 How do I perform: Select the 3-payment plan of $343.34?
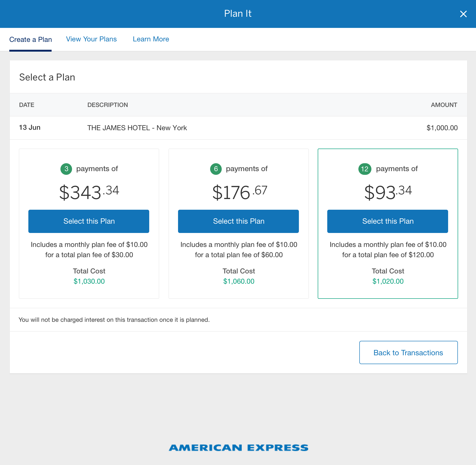tap(89, 221)
